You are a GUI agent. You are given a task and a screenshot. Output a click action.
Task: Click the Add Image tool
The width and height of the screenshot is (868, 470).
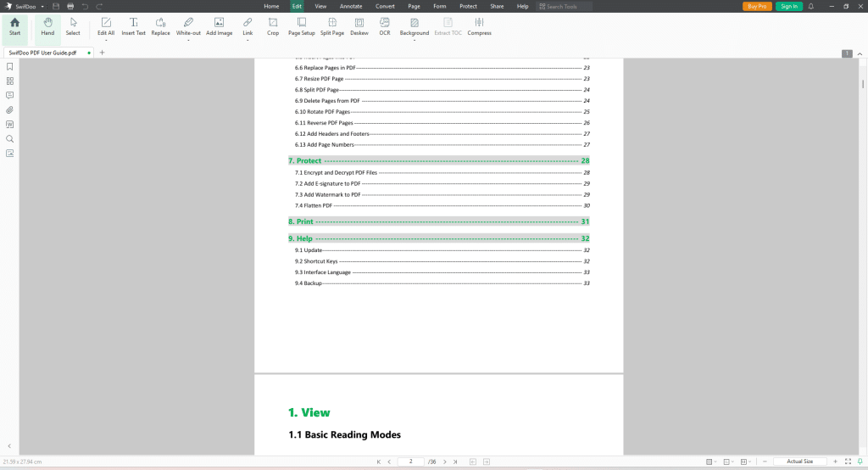pyautogui.click(x=220, y=26)
